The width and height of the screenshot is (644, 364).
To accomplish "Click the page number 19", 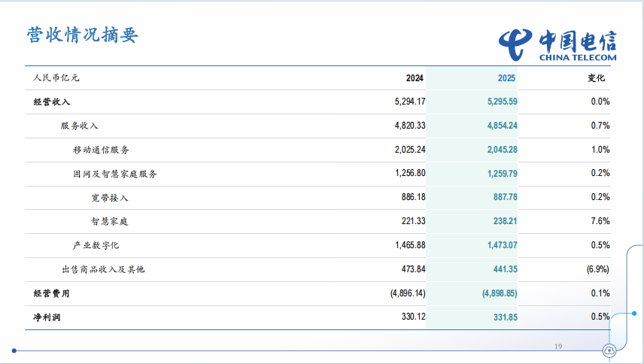I will (x=557, y=346).
